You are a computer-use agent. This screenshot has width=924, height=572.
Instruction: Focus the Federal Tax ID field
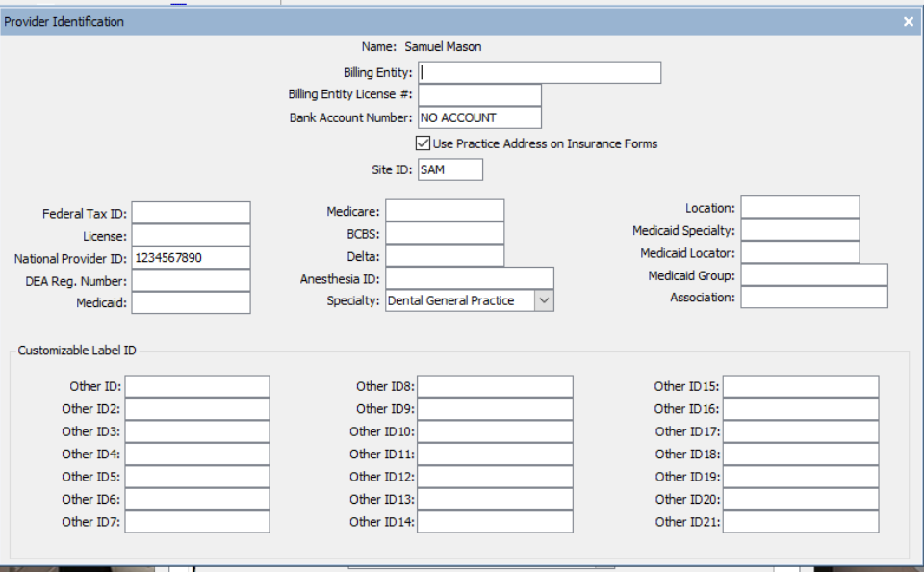point(191,213)
